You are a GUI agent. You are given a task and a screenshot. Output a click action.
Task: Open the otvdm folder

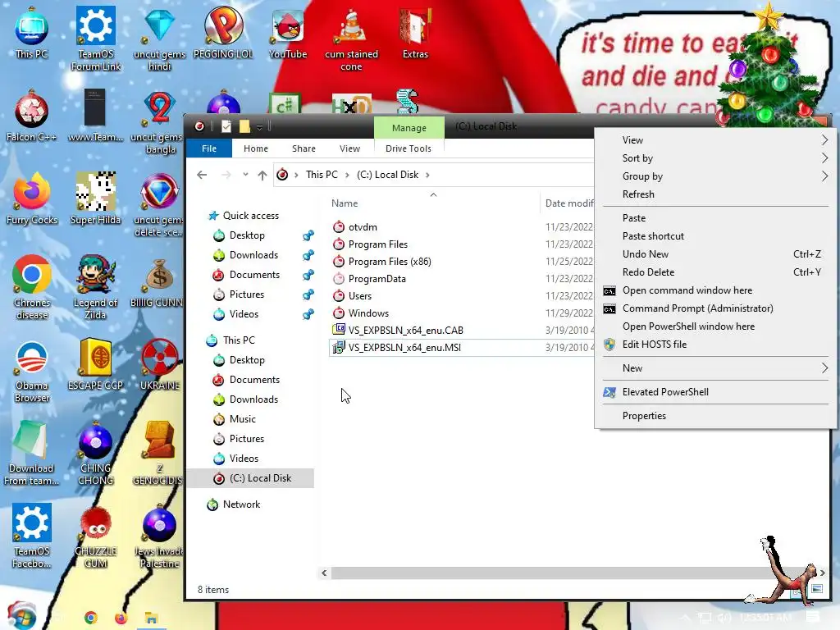363,227
